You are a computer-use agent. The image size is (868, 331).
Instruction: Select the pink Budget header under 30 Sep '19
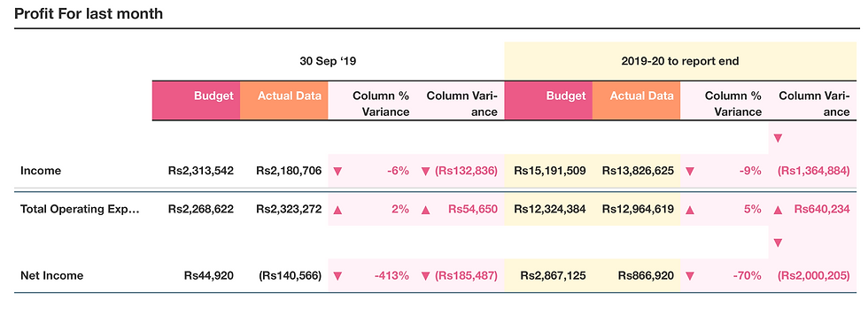click(196, 100)
